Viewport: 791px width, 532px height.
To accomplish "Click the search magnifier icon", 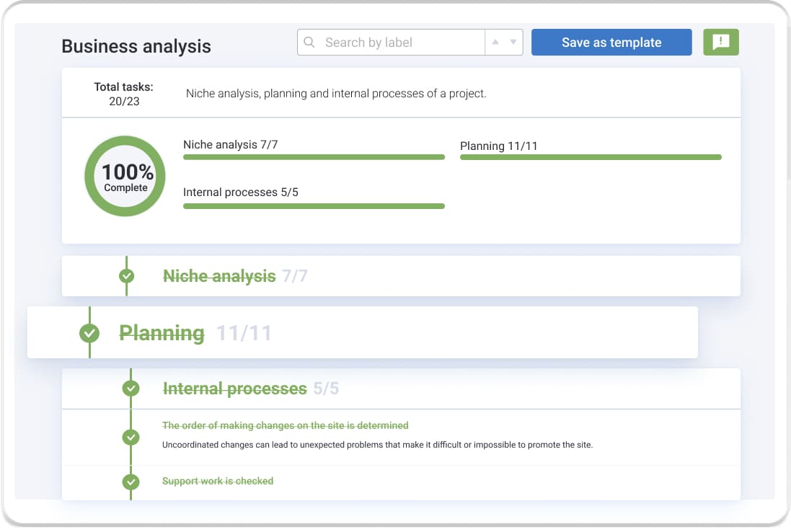I will 309,43.
